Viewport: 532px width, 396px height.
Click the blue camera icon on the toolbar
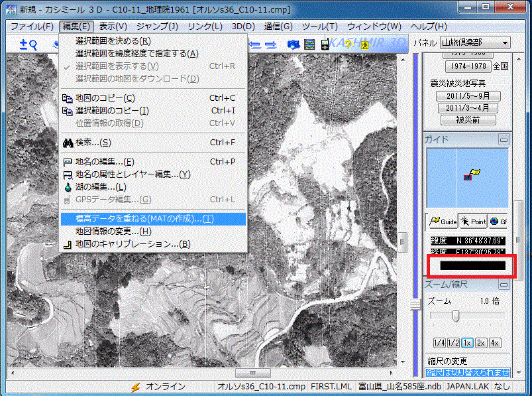click(292, 45)
